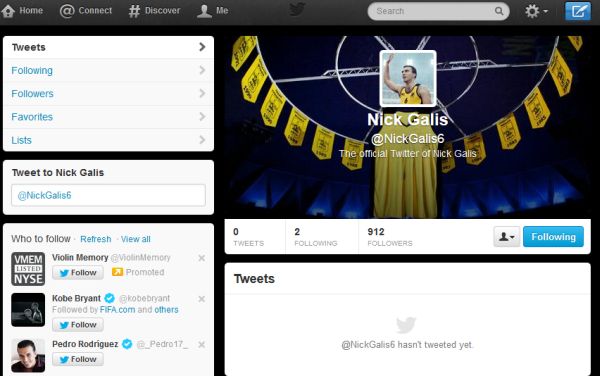Click the search magnifier icon
600x376 pixels.
(499, 11)
